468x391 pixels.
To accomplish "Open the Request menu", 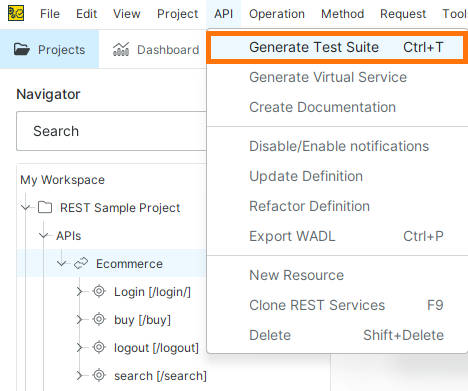I will coord(403,14).
